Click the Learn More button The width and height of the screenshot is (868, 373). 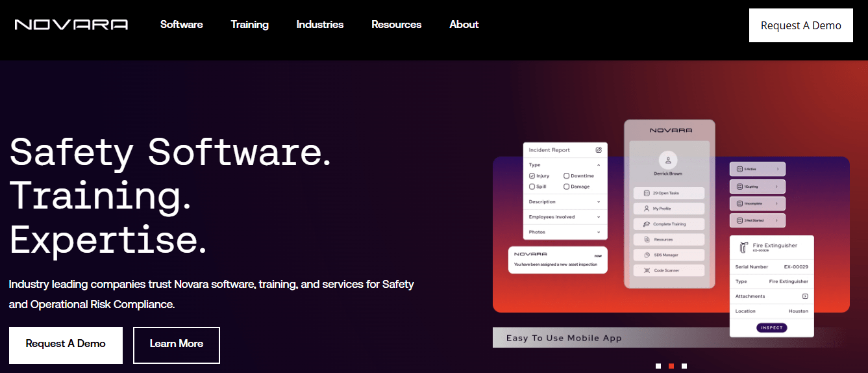point(177,345)
